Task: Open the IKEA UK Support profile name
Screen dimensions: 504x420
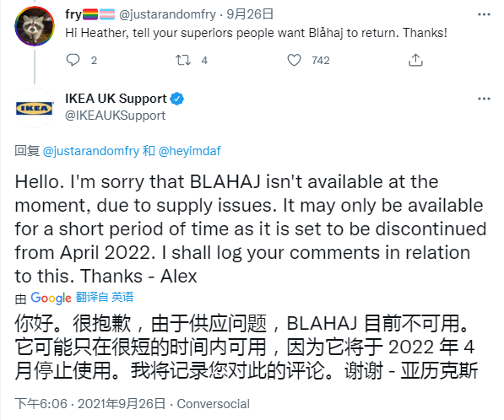Action: 116,99
